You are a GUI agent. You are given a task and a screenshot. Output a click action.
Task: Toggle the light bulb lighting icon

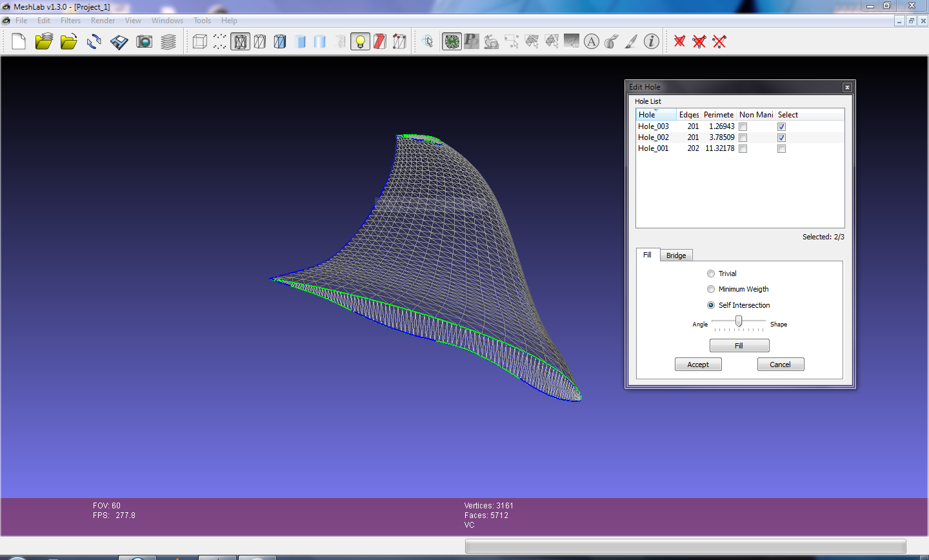[360, 42]
